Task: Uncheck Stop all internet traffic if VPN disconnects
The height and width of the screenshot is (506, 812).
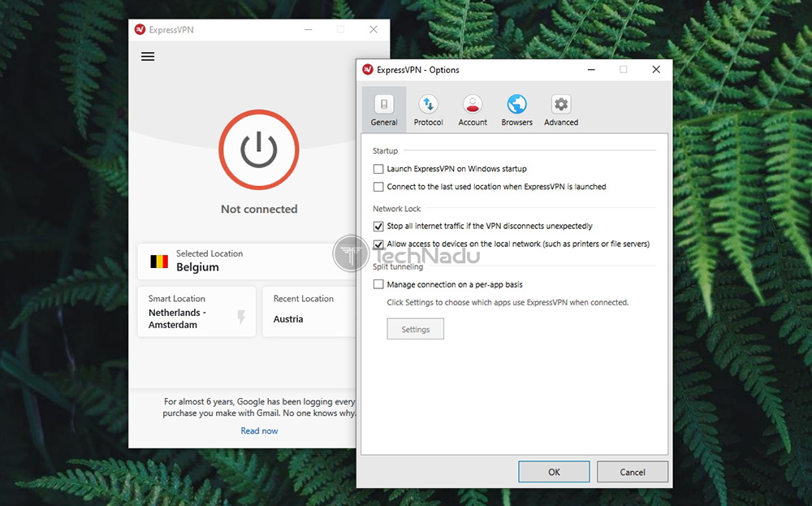Action: click(x=378, y=226)
